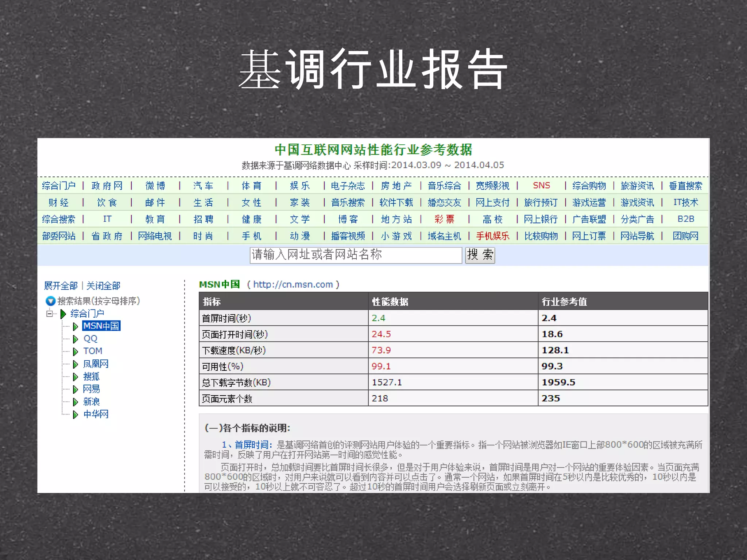Click the 搜索 search button
This screenshot has height=560, width=747.
(x=480, y=255)
